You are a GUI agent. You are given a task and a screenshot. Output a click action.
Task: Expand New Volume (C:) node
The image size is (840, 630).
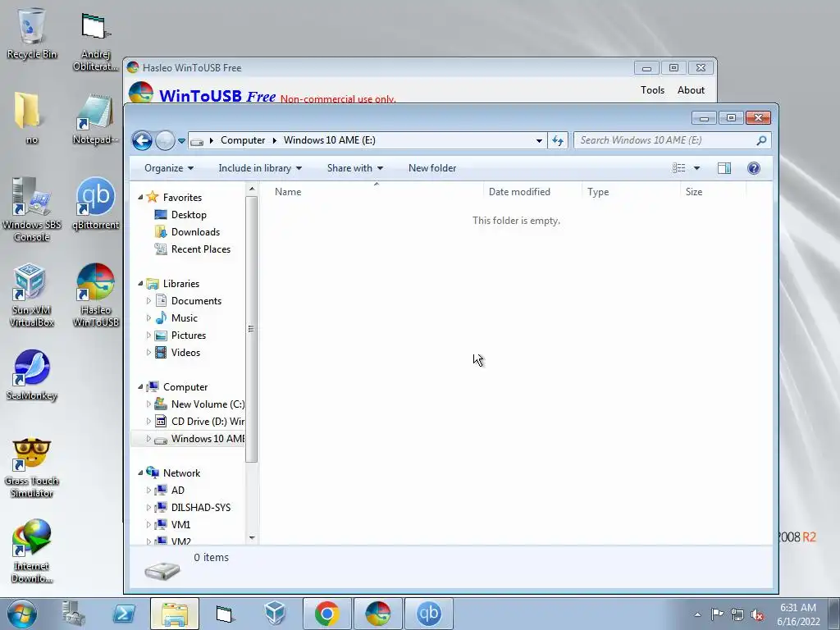[x=148, y=404]
